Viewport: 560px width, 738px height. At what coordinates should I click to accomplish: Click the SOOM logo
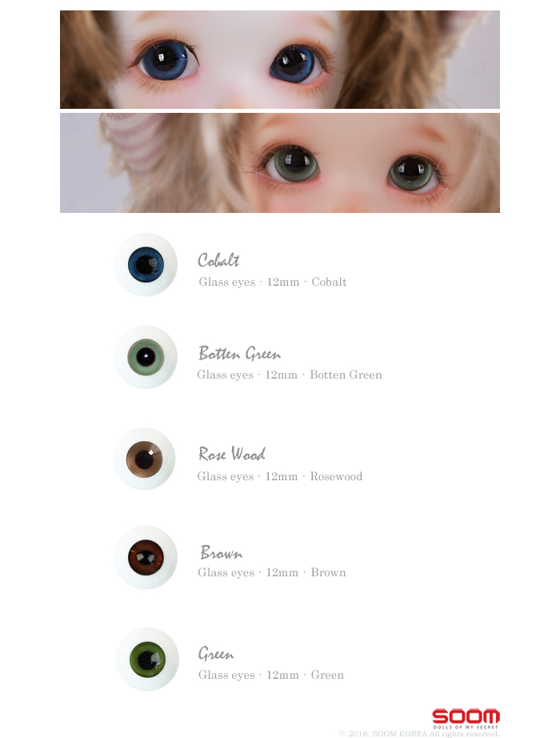point(466,718)
